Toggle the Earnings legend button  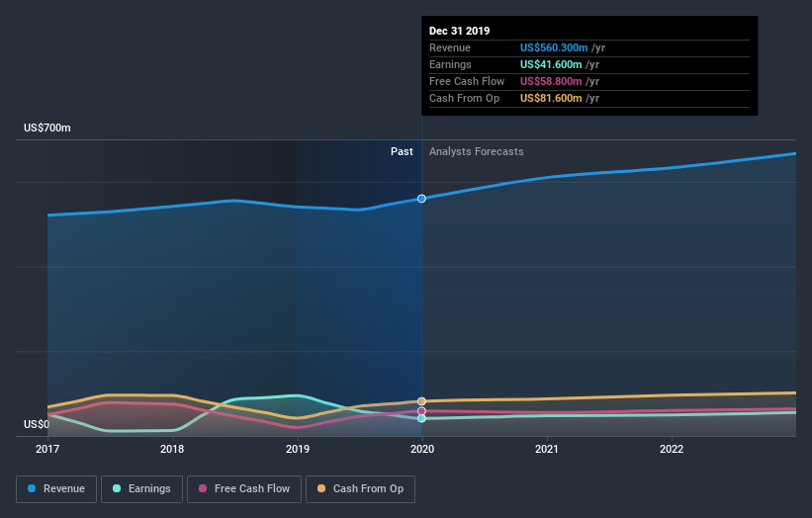(141, 489)
